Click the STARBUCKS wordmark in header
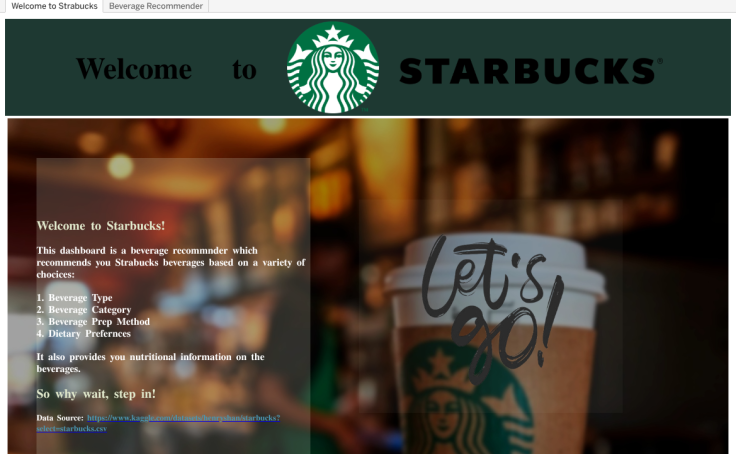The height and width of the screenshot is (454, 736). pyautogui.click(x=531, y=71)
